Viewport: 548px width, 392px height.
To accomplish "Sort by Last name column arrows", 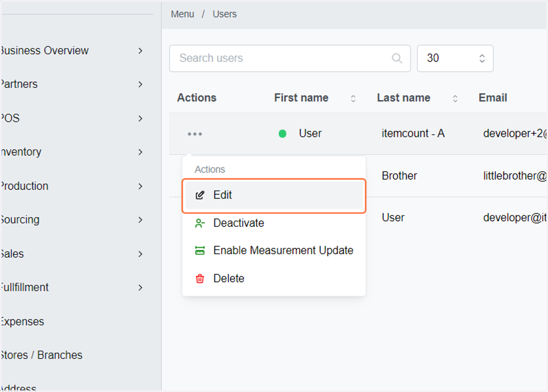I will [455, 98].
